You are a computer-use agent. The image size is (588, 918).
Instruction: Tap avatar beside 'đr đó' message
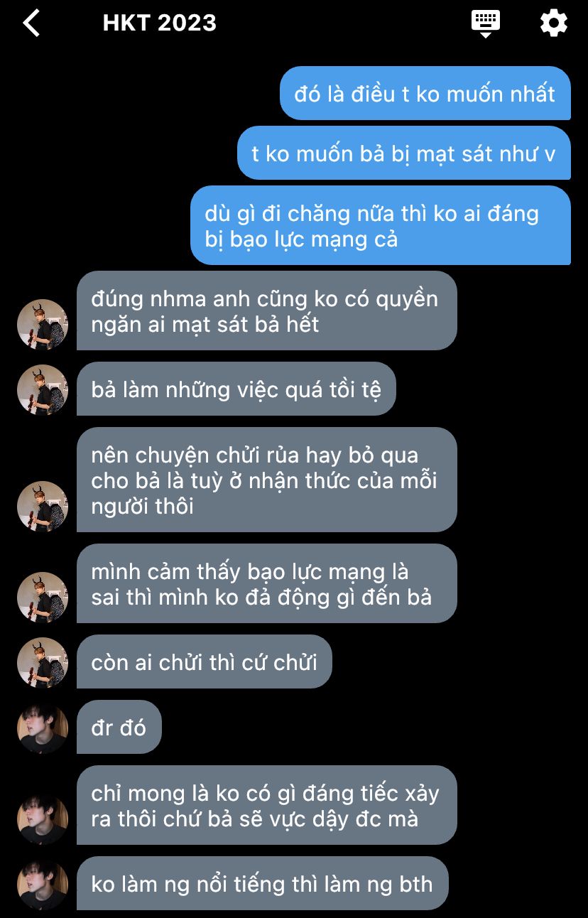tap(43, 728)
